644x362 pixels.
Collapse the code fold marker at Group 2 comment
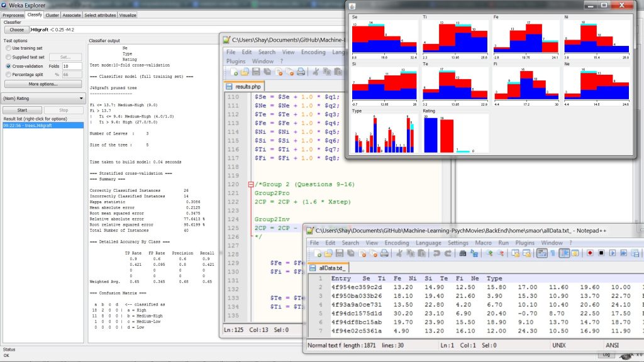pos(250,184)
